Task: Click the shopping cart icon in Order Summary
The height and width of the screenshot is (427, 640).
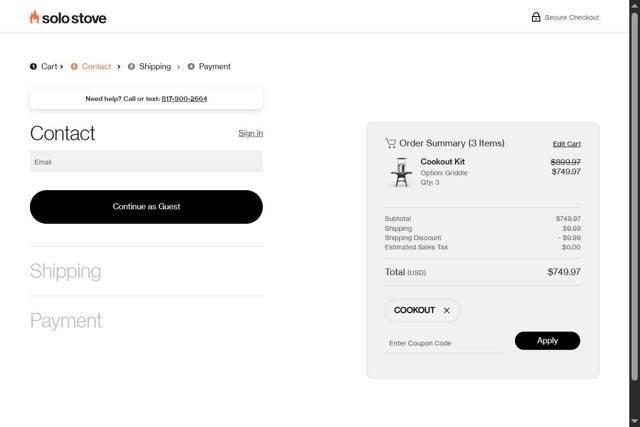Action: coord(390,143)
